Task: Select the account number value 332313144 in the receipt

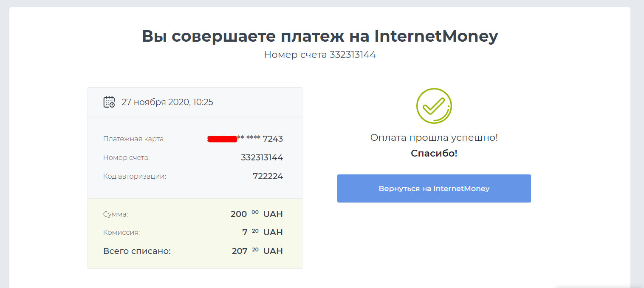Action: [262, 158]
